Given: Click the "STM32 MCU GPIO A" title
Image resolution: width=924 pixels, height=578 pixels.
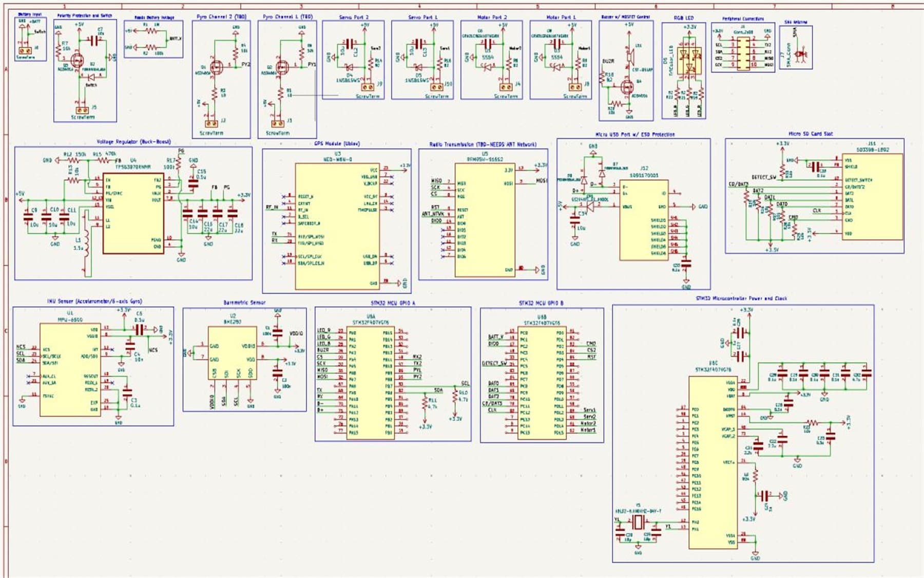Looking at the screenshot, I should (393, 304).
